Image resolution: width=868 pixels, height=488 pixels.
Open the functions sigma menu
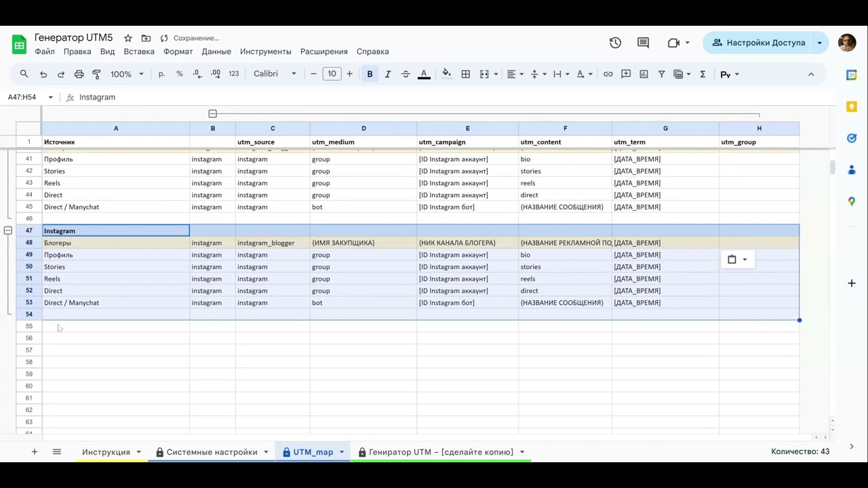[703, 74]
